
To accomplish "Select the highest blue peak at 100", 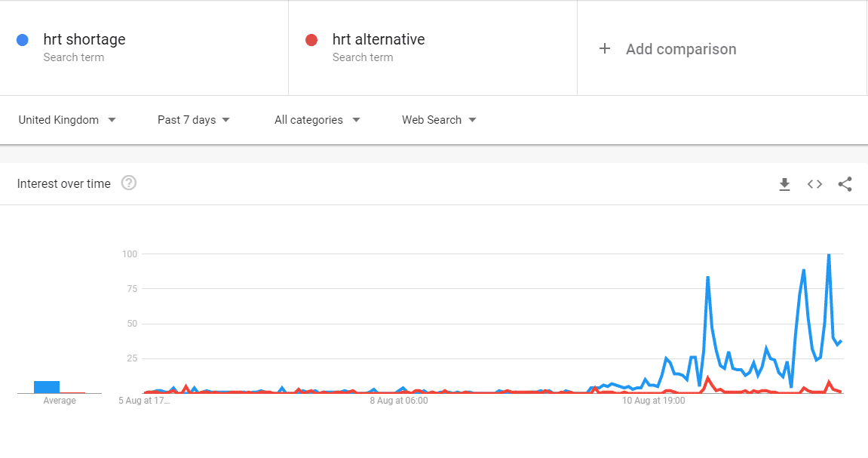I will coord(829,255).
